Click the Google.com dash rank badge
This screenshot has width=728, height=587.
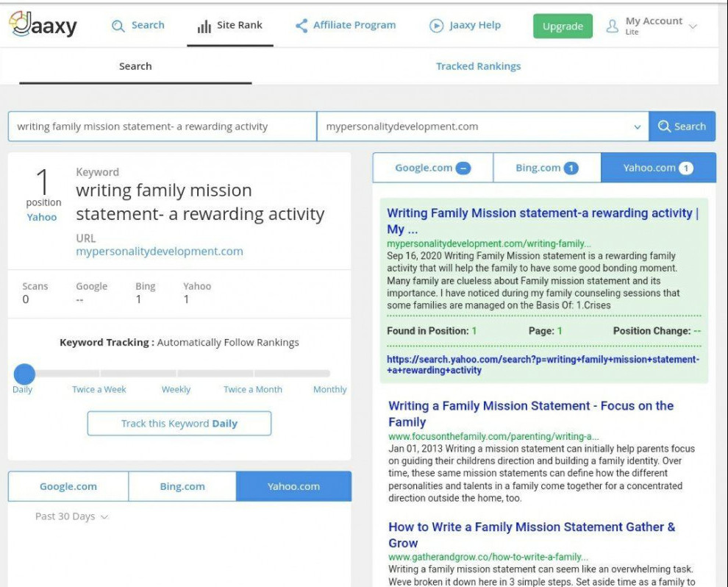463,168
